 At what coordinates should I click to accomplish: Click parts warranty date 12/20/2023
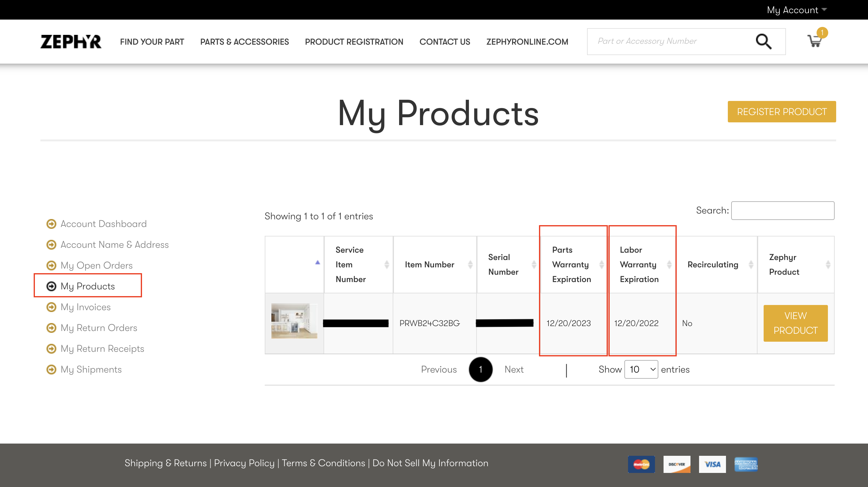[568, 323]
